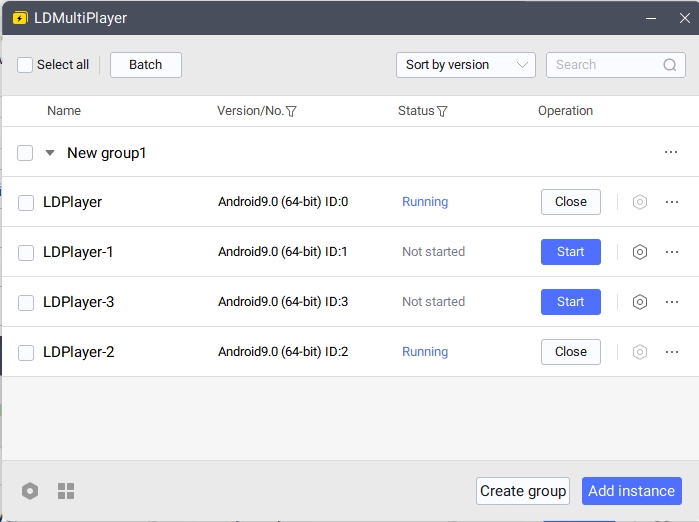699x522 pixels.
Task: Focus the Search input field
Action: click(x=603, y=65)
